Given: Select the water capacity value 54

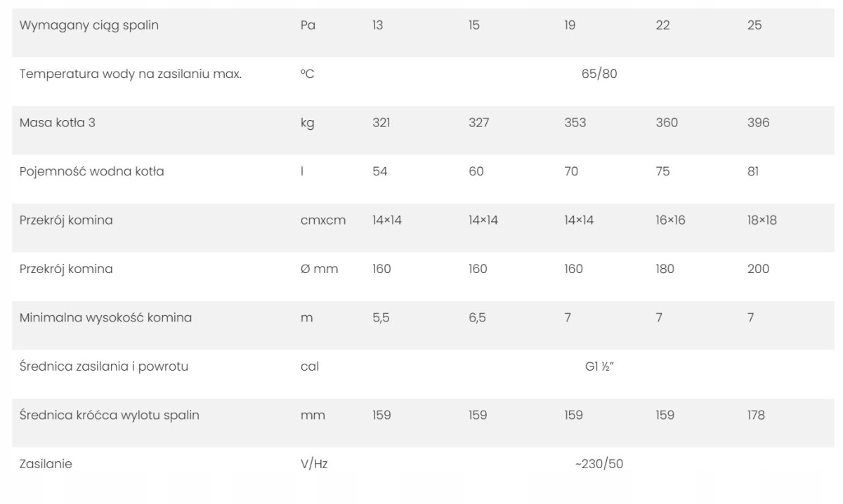Looking at the screenshot, I should [380, 171].
